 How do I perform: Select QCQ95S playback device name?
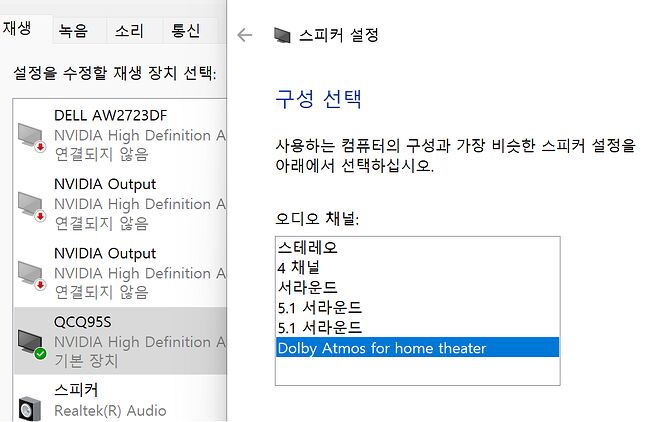[x=83, y=322]
